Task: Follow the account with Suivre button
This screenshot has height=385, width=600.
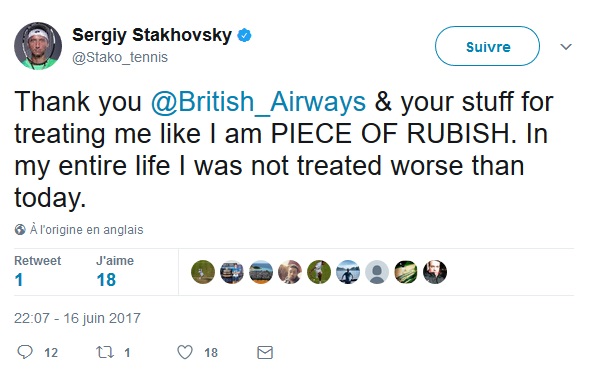Action: tap(488, 46)
